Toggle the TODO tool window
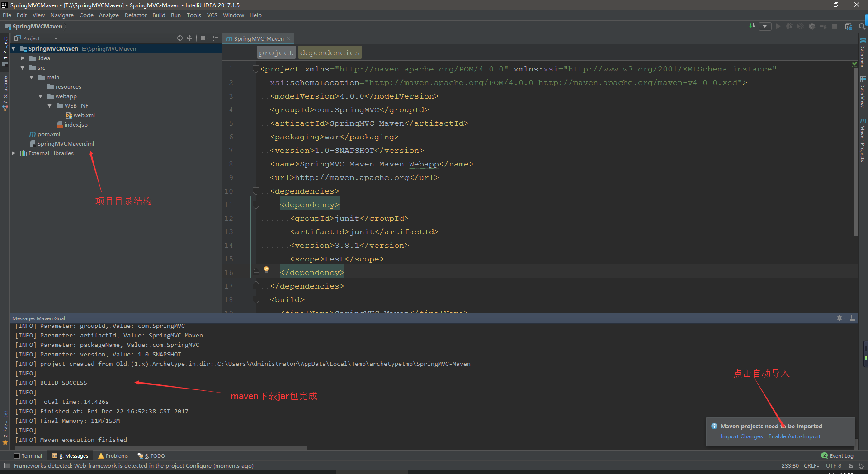The height and width of the screenshot is (474, 868). 151,456
